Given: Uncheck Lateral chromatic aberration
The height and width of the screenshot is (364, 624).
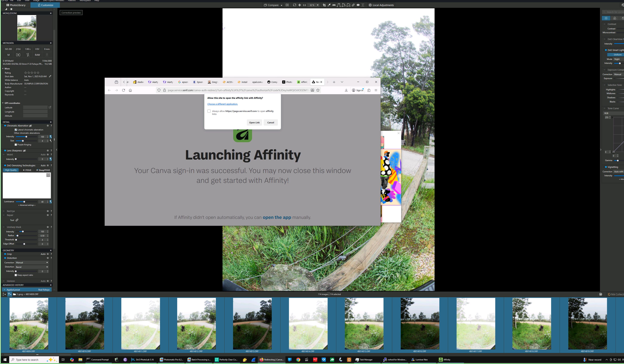Looking at the screenshot, I should (16, 130).
